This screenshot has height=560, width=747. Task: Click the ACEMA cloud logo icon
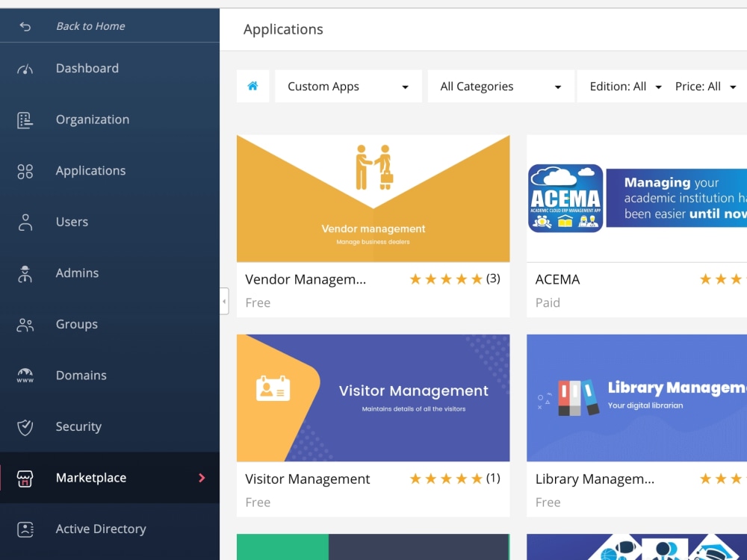click(x=565, y=198)
